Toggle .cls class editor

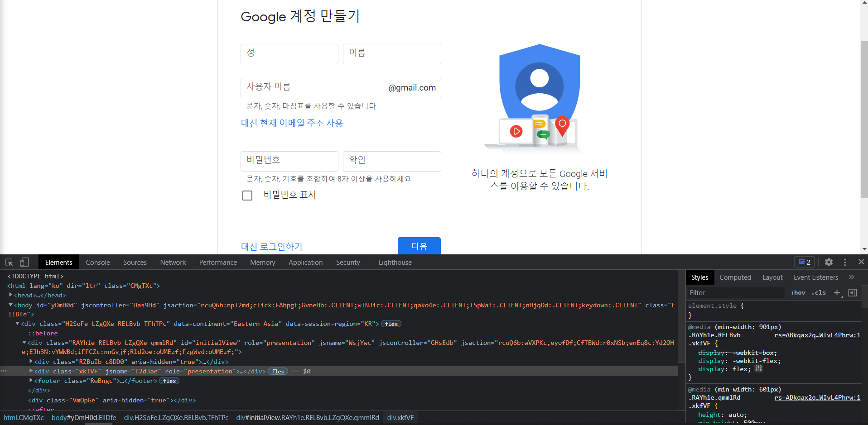click(819, 293)
